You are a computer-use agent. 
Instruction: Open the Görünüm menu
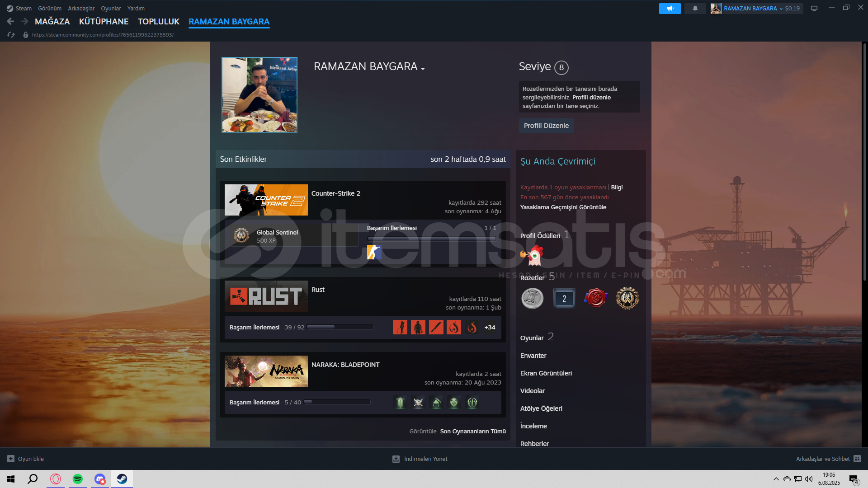50,9
